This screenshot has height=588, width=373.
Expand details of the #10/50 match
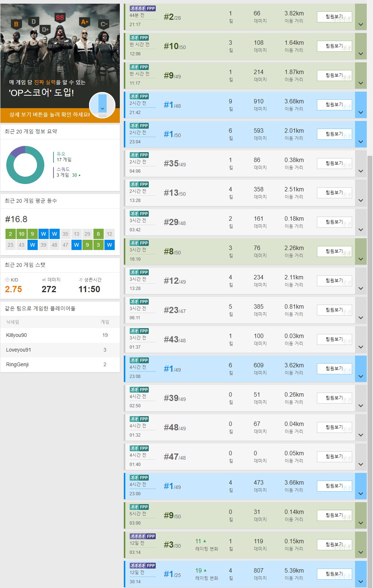pyautogui.click(x=361, y=54)
